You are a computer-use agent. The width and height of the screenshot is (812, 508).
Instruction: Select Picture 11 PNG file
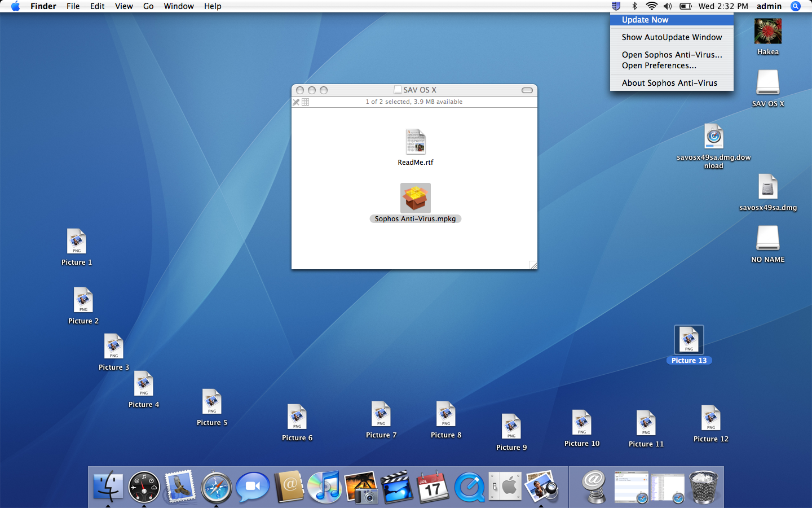pos(646,423)
